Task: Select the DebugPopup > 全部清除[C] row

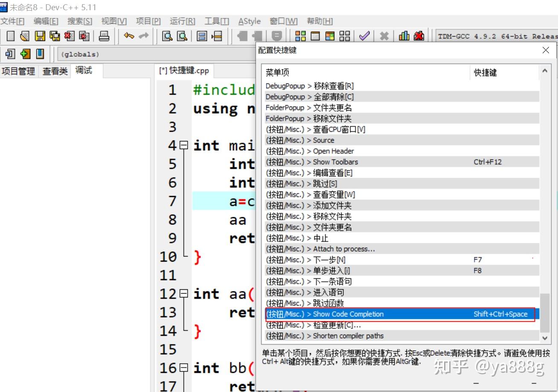Action: [402, 97]
